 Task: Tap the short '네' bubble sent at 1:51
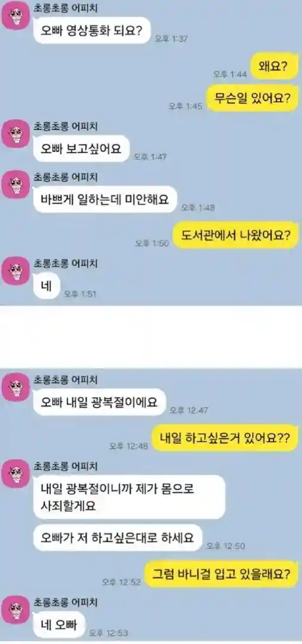(x=47, y=285)
